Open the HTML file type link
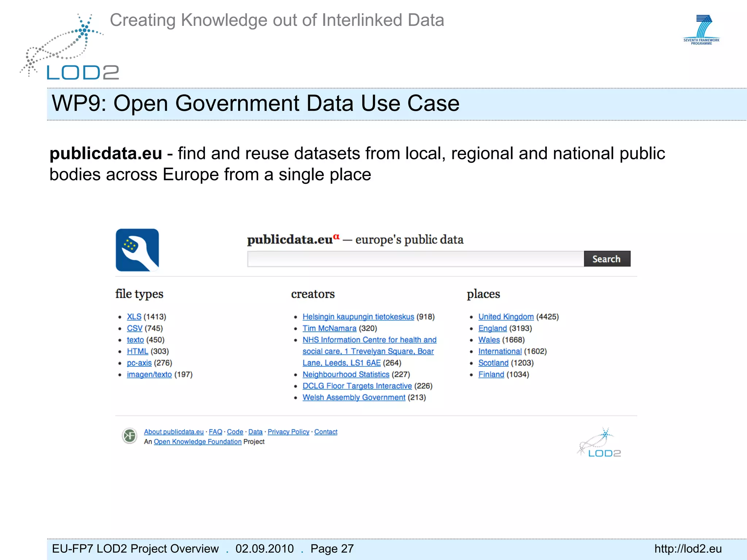The height and width of the screenshot is (560, 747). click(x=138, y=351)
